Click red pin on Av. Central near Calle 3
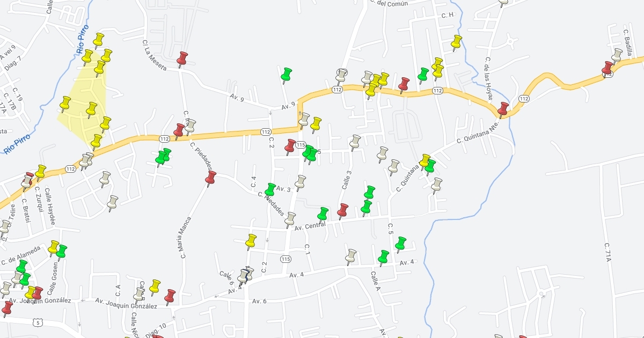This screenshot has width=644, height=338. [342, 211]
